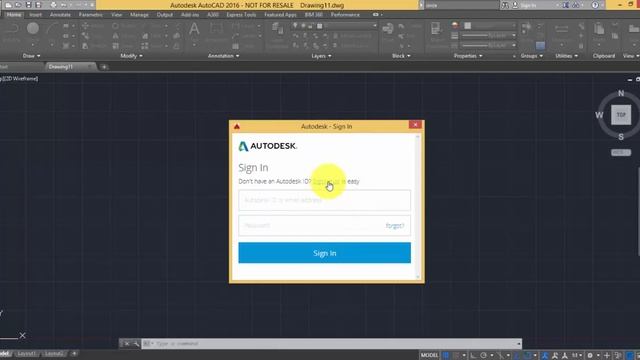Click the Help question mark icon
Viewport: 640px width, 360px height.
point(595,5)
